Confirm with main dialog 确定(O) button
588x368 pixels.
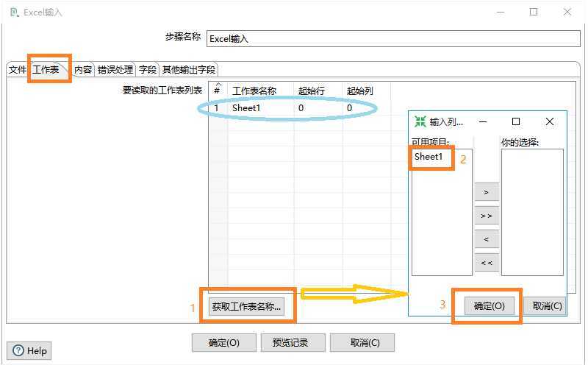coord(224,342)
